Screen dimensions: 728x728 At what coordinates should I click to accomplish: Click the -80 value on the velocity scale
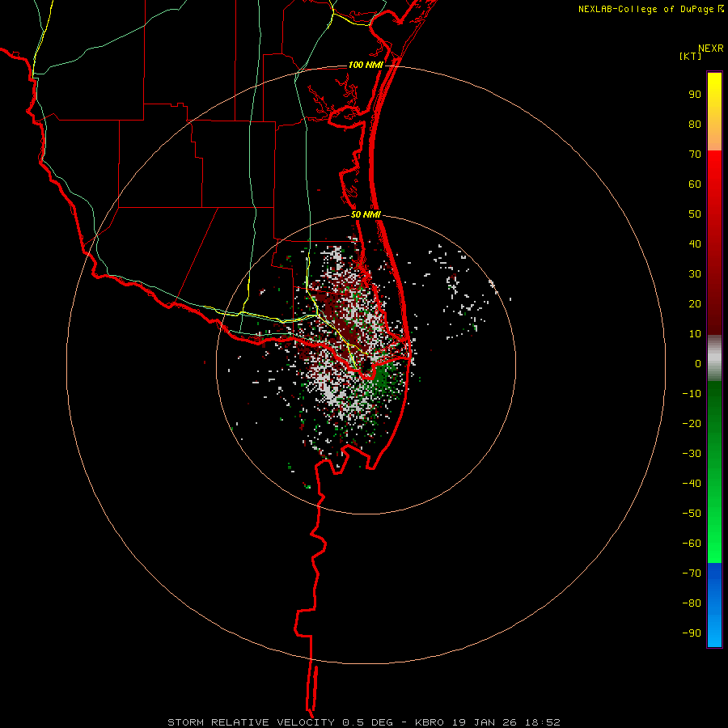click(x=692, y=603)
